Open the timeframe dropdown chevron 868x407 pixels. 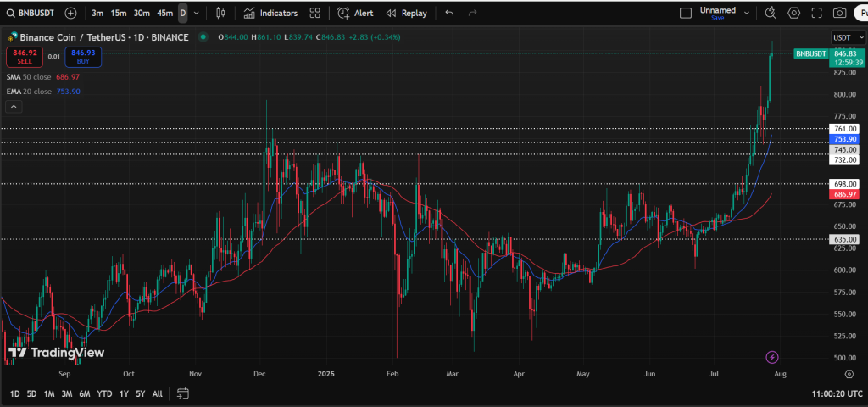196,13
